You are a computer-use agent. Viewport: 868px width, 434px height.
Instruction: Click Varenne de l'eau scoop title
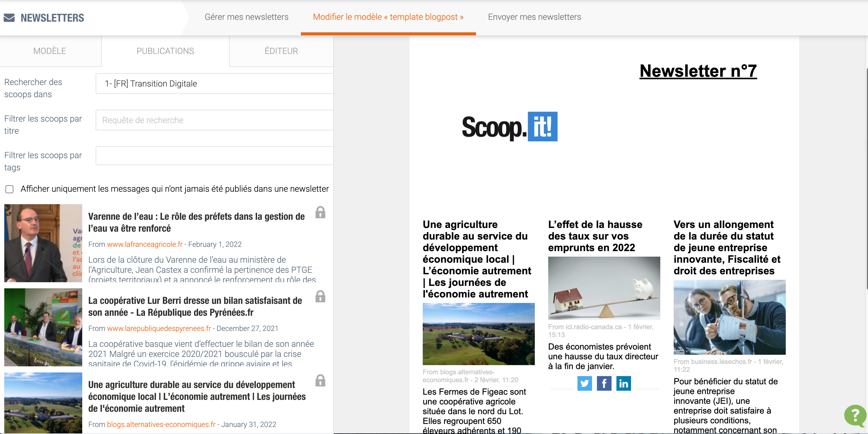[196, 222]
